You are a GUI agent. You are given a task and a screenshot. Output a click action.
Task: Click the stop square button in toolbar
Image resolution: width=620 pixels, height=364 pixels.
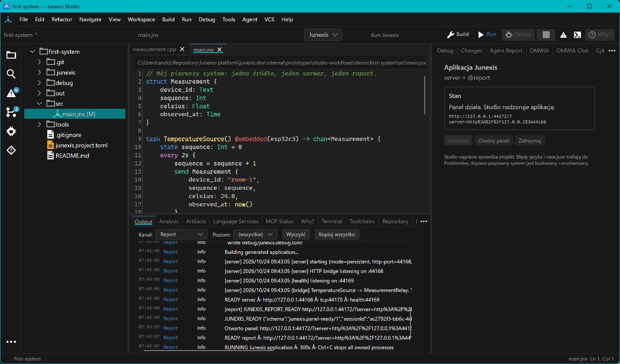click(546, 35)
